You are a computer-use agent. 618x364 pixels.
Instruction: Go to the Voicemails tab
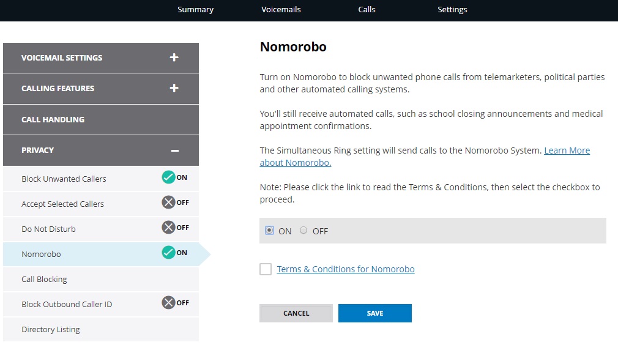pos(281,9)
